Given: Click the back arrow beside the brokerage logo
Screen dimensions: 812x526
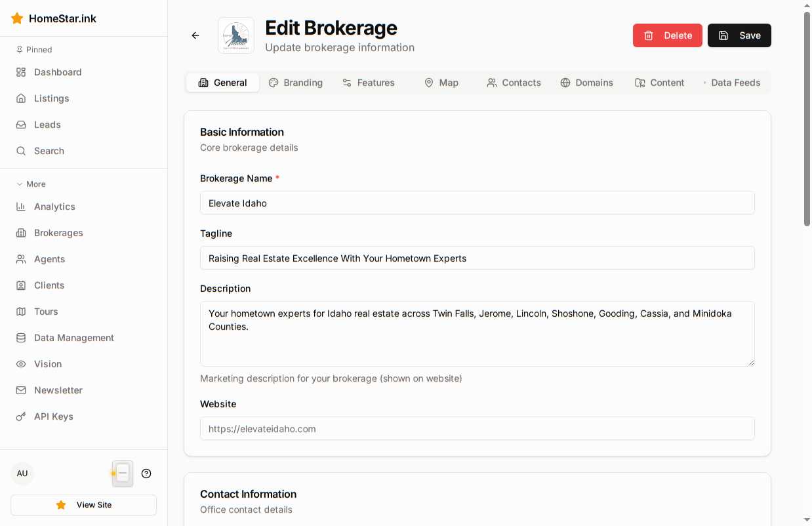Looking at the screenshot, I should 195,35.
